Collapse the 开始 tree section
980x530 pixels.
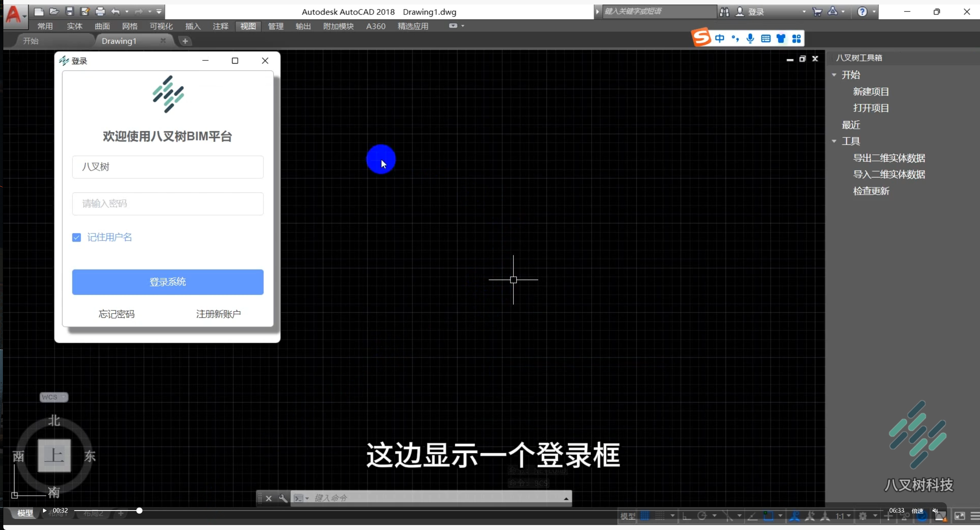(x=834, y=75)
